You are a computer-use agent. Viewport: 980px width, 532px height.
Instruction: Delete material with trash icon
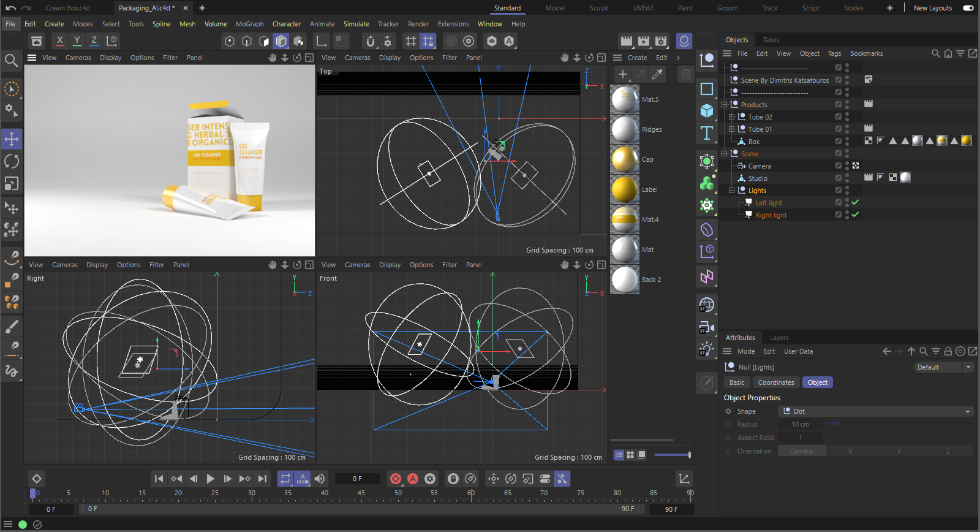(685, 74)
